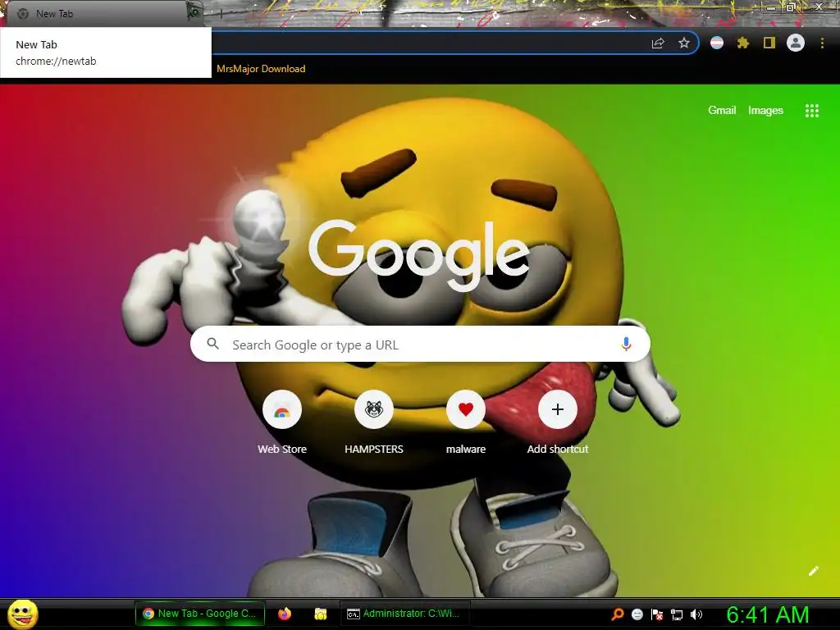Switch to the New Tab - Google Chrome taskbar button
The width and height of the screenshot is (840, 630).
pos(200,614)
